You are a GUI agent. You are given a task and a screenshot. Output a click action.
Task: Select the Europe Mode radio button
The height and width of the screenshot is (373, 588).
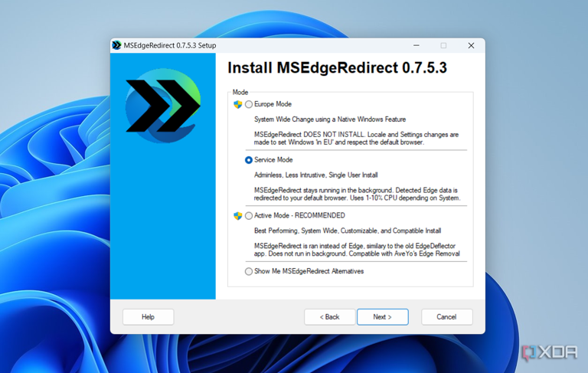(x=249, y=104)
